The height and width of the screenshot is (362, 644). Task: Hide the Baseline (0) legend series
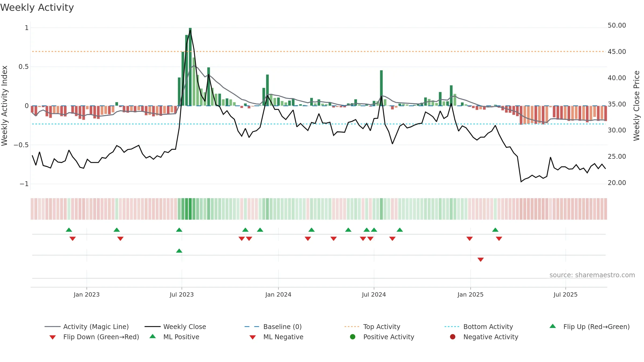273,327
